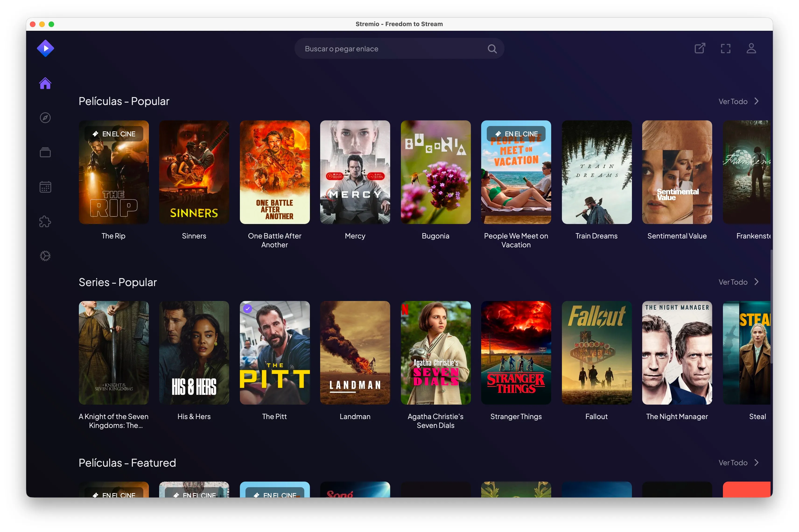The image size is (799, 532).
Task: Open the Discover compass icon in sidebar
Action: 45,118
